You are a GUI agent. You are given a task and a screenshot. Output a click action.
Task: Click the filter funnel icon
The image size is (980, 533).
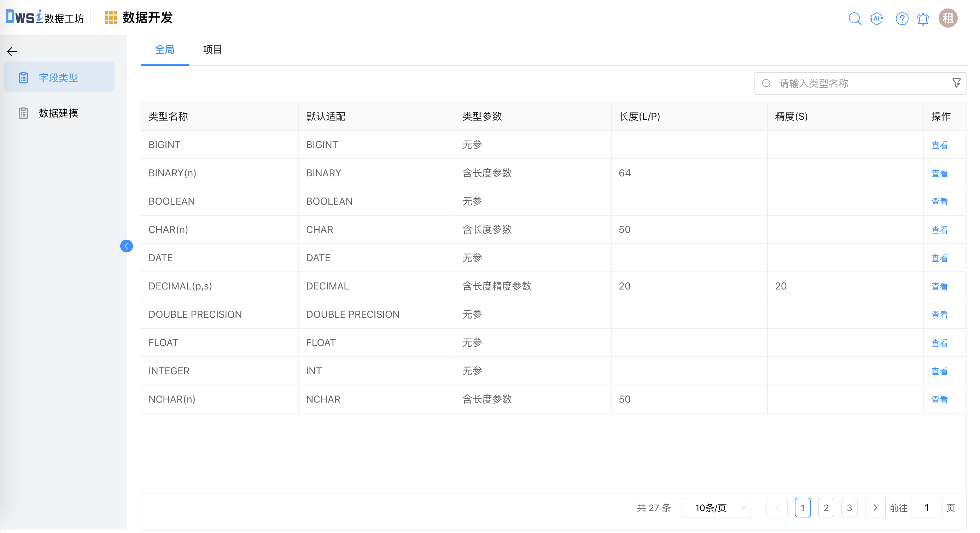pyautogui.click(x=956, y=83)
